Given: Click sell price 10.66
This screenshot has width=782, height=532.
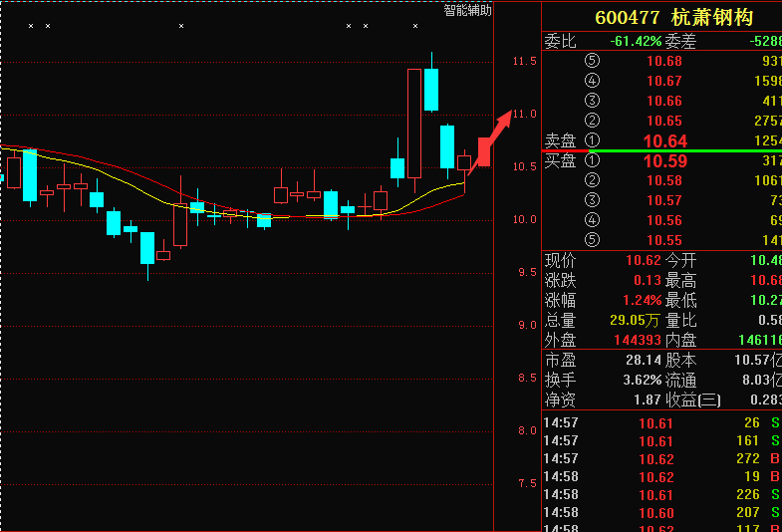Looking at the screenshot, I should pyautogui.click(x=664, y=102).
